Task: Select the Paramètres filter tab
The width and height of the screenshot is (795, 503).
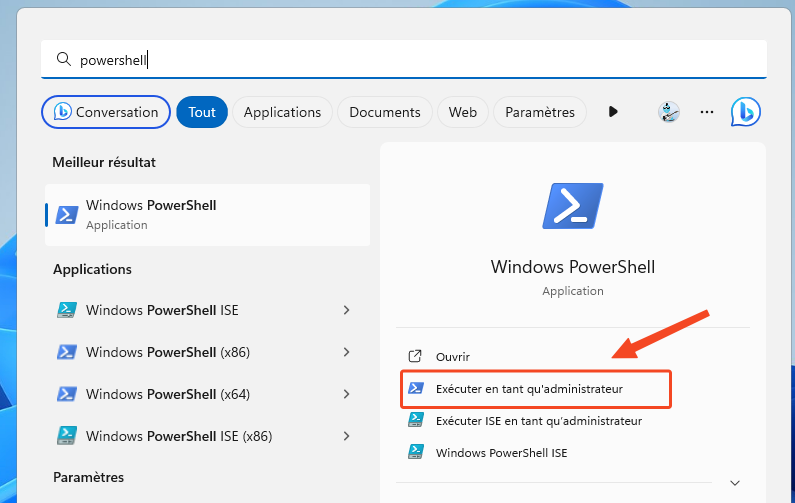Action: pyautogui.click(x=540, y=112)
